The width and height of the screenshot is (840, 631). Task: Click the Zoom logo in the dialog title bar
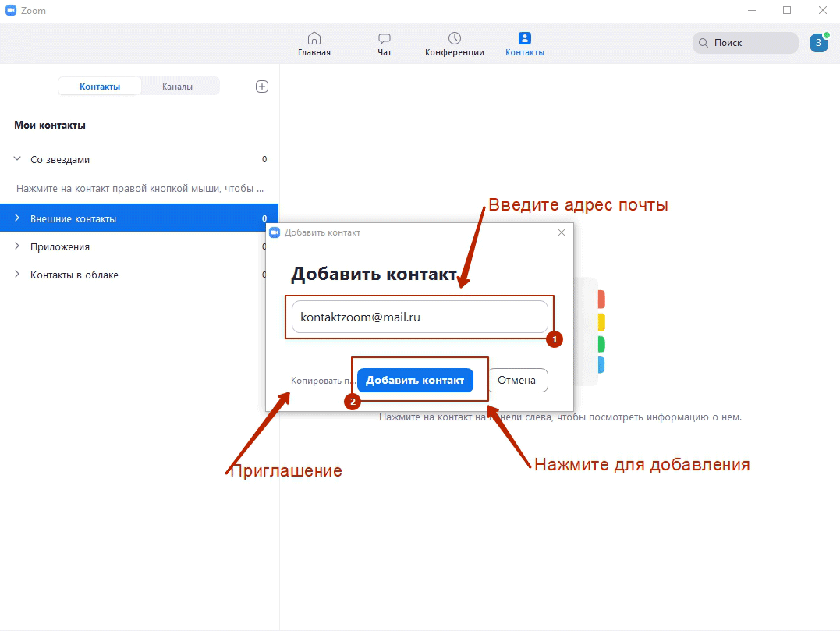[275, 232]
